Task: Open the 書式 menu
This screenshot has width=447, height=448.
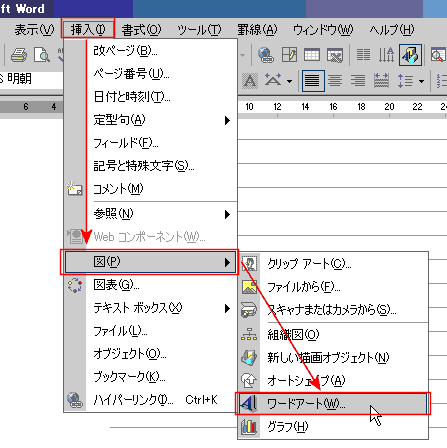Action: tap(141, 29)
